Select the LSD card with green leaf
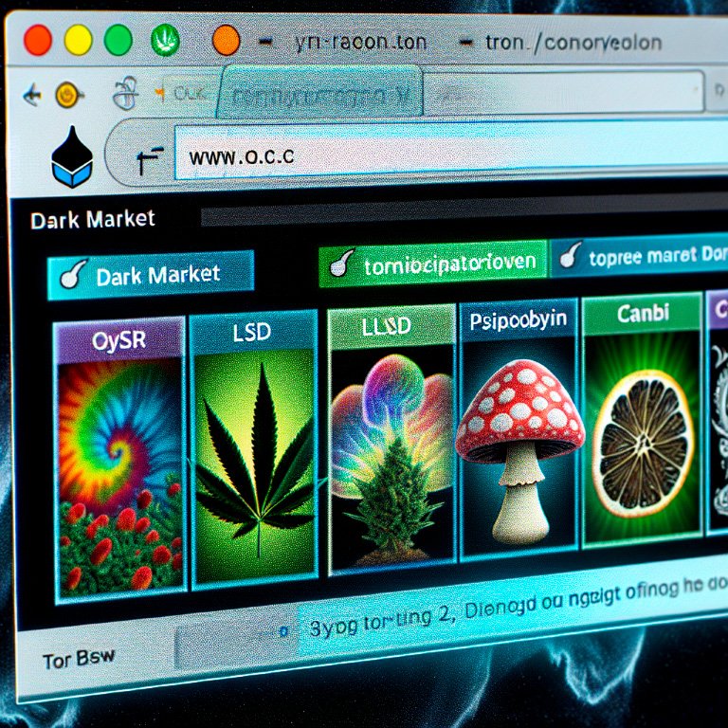The width and height of the screenshot is (728, 728). (x=251, y=446)
